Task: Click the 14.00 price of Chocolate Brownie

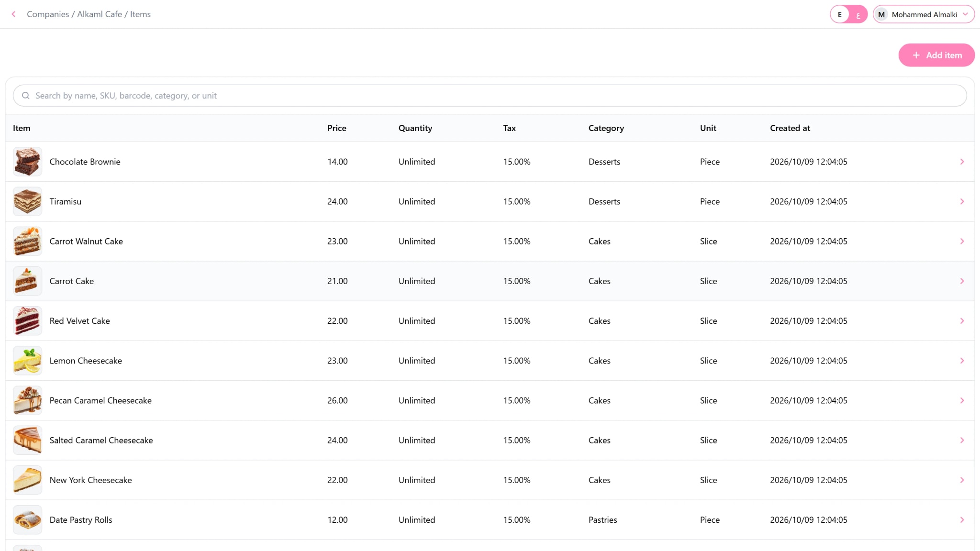Action: click(x=337, y=162)
